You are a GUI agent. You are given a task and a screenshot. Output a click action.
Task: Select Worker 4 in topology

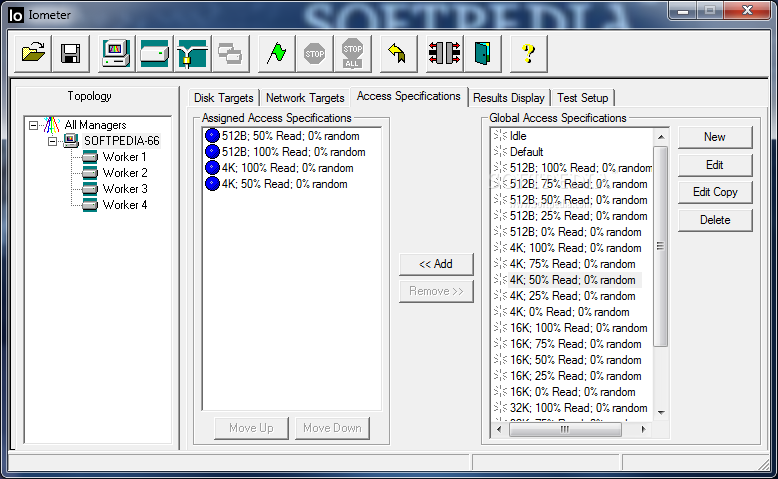tap(125, 205)
